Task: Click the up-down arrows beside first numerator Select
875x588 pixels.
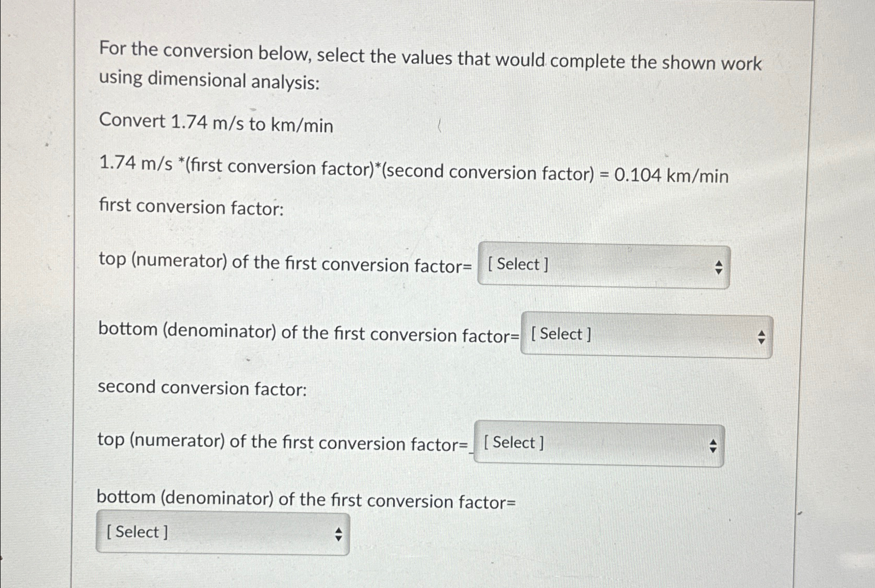Action: tap(719, 267)
